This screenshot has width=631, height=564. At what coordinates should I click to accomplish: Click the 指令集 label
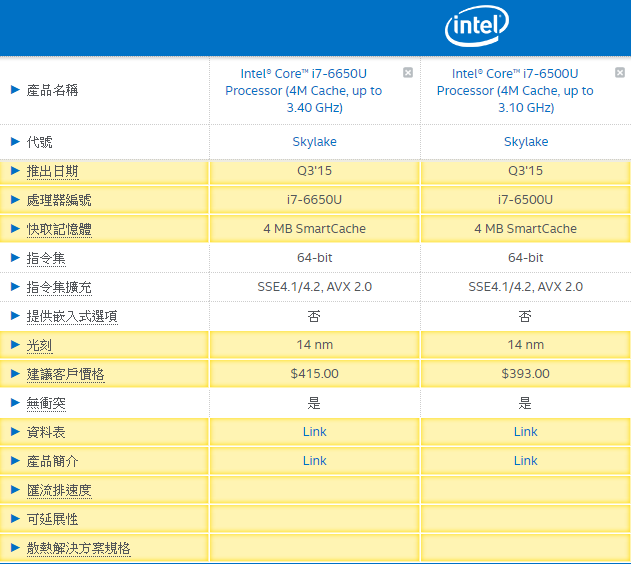46,258
